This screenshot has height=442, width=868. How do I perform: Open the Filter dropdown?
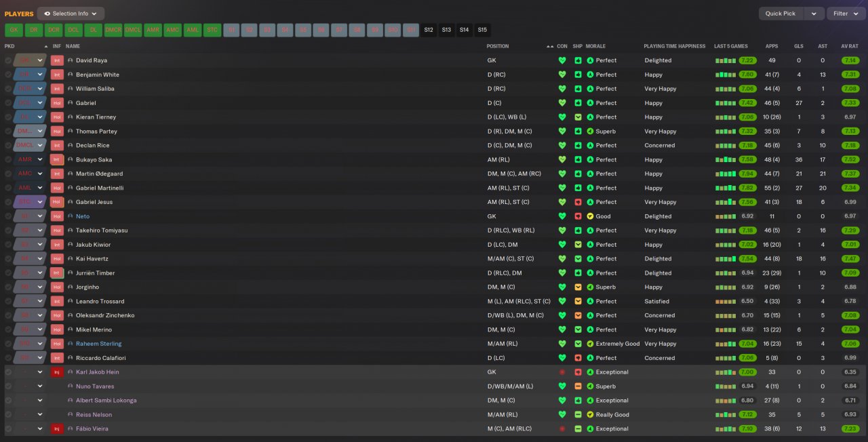click(x=845, y=14)
